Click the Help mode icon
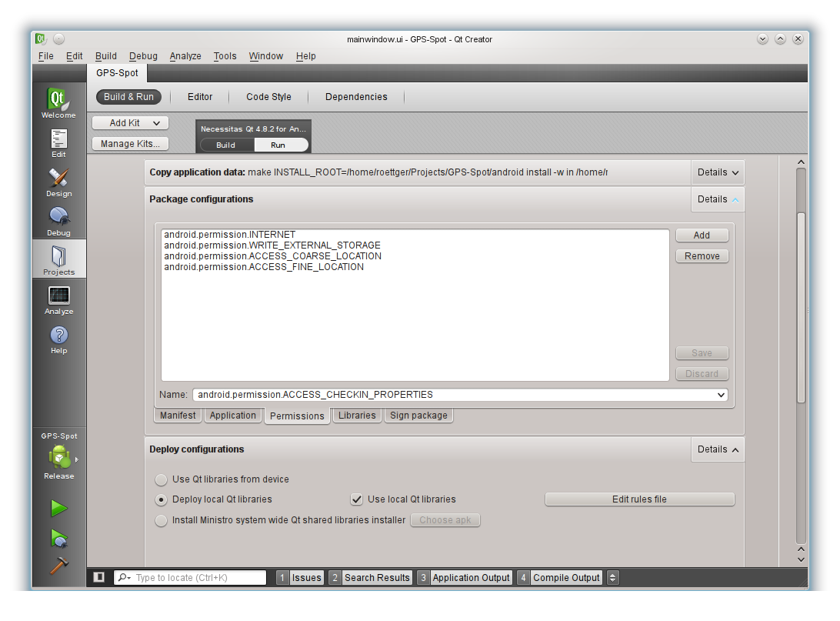This screenshot has width=840, height=621. [x=58, y=339]
